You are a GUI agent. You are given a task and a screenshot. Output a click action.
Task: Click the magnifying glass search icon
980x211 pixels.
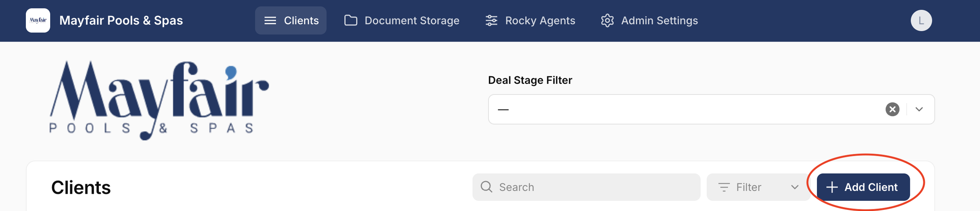tap(486, 187)
